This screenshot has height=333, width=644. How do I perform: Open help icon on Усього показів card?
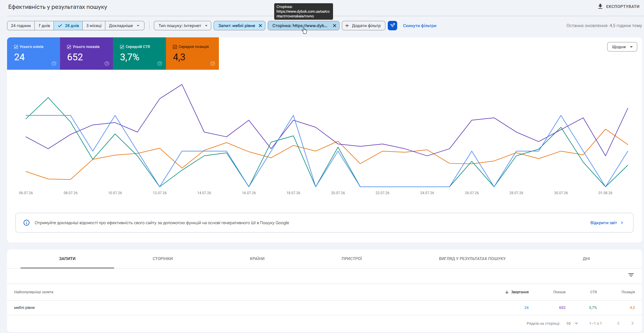[x=107, y=64]
